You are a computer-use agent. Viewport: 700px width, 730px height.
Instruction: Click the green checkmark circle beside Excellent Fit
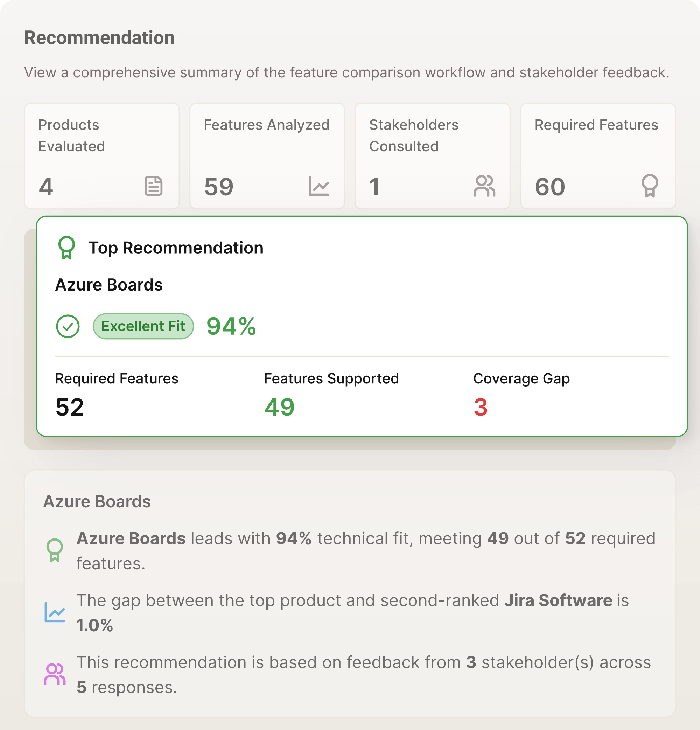click(x=68, y=326)
